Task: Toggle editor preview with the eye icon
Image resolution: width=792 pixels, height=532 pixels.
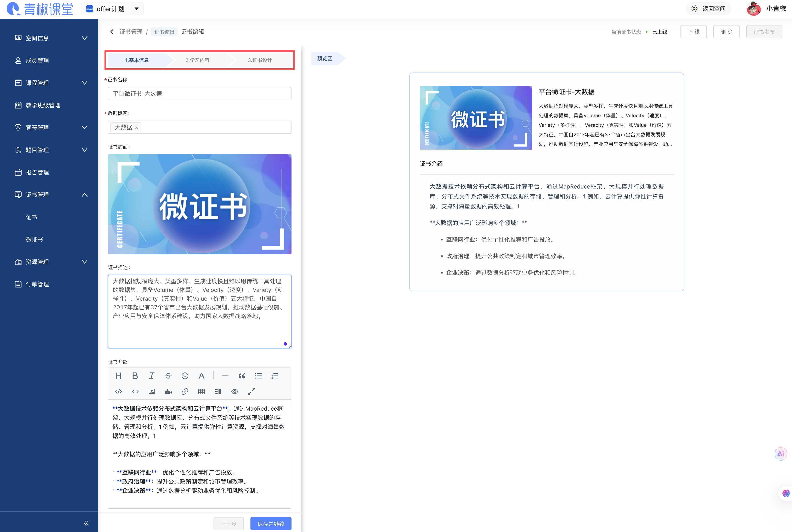Action: tap(234, 391)
